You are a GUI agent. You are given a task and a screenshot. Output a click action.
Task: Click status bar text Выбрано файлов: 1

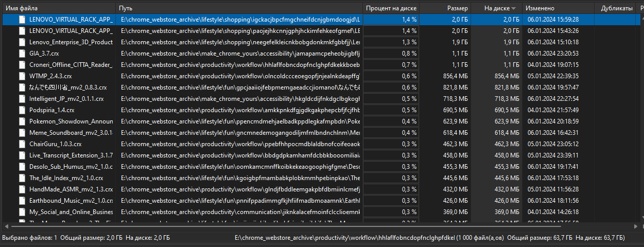click(x=29, y=238)
